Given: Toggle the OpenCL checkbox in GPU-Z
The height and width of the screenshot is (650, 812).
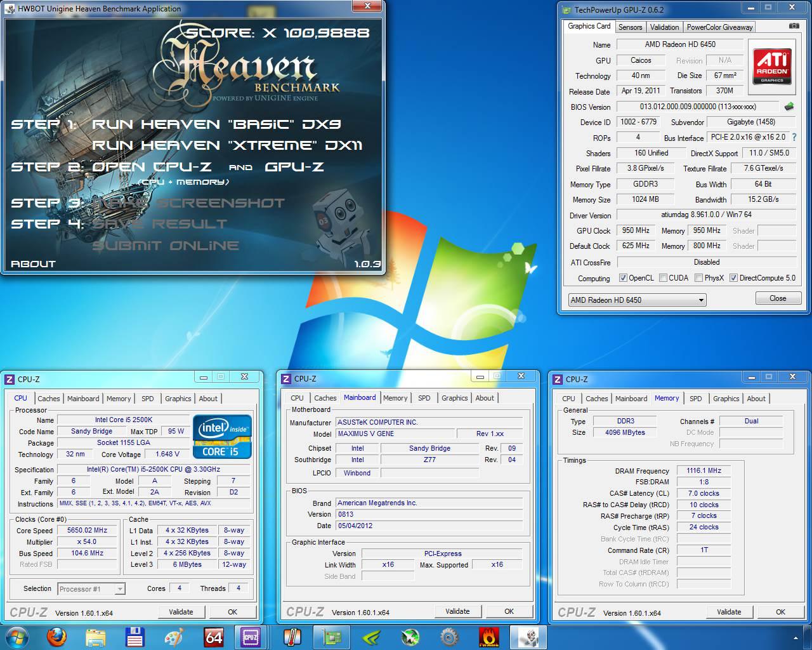Looking at the screenshot, I should pyautogui.click(x=623, y=277).
